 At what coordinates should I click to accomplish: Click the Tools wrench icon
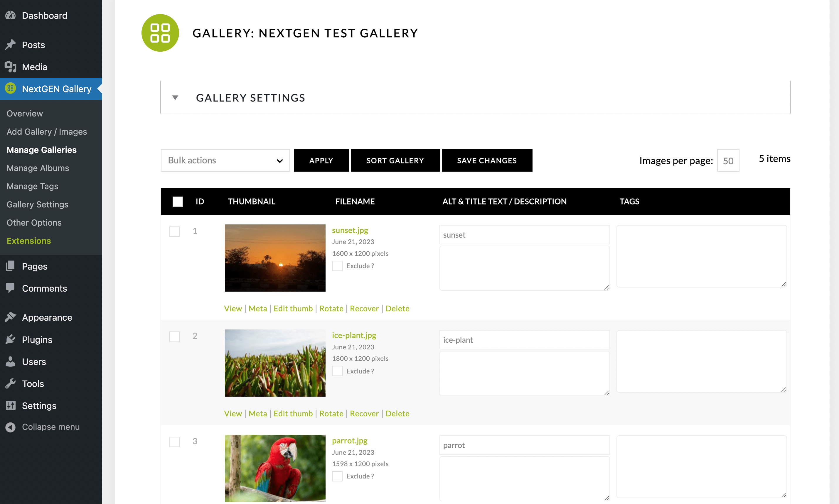pyautogui.click(x=11, y=383)
